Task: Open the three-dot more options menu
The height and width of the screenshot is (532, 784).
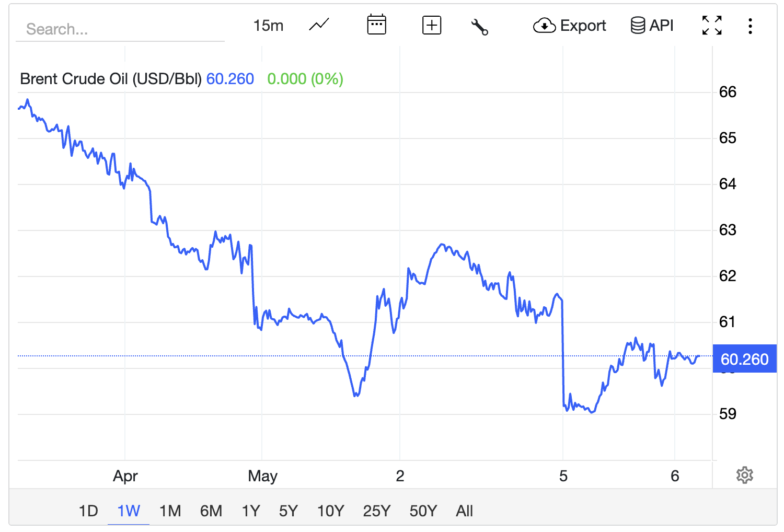Action: (750, 26)
